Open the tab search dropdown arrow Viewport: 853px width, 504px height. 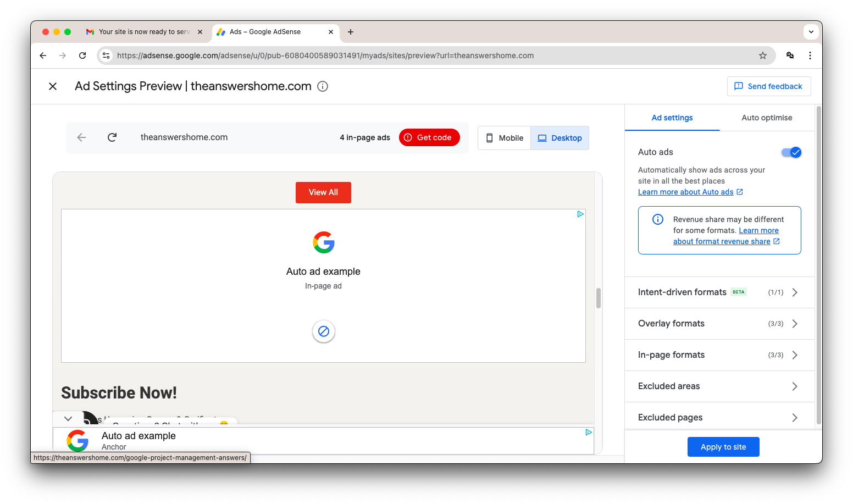811,32
